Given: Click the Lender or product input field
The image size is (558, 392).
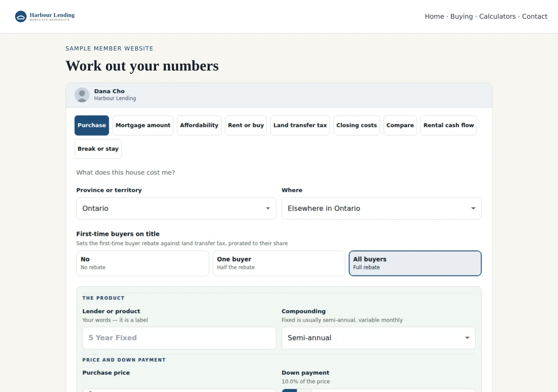Looking at the screenshot, I should pos(179,338).
